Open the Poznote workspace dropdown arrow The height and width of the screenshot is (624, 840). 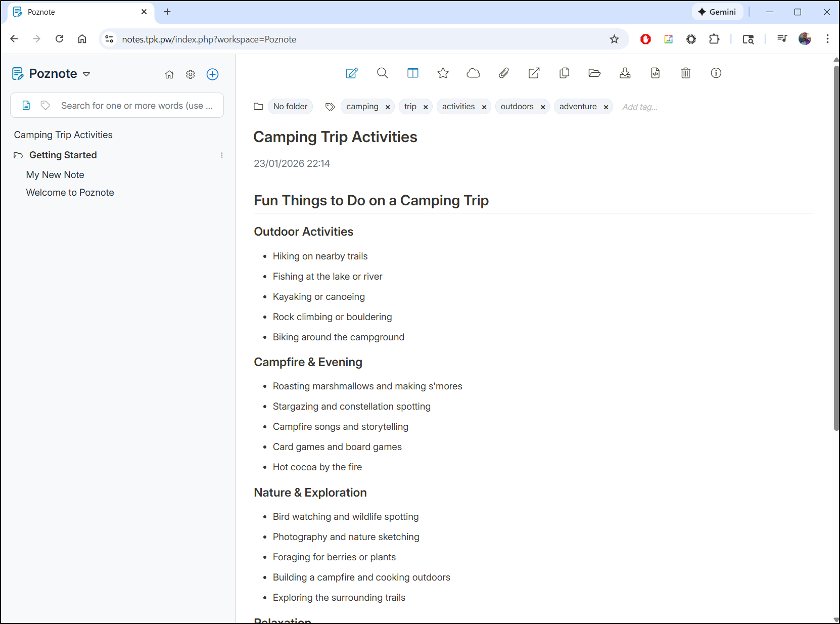86,74
